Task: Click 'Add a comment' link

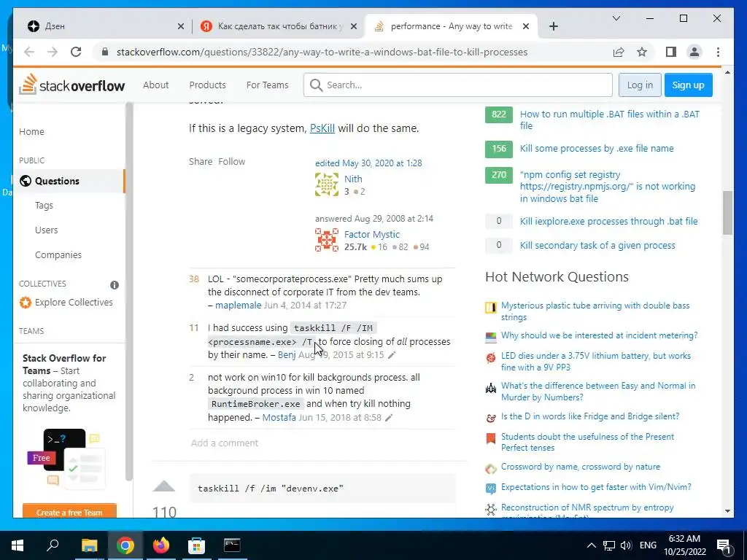Action: [225, 443]
